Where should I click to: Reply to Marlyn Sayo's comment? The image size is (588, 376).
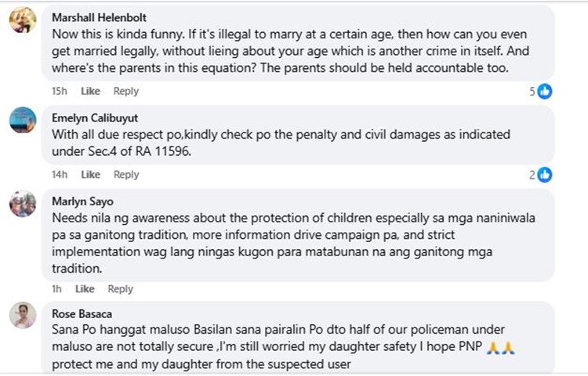[120, 289]
